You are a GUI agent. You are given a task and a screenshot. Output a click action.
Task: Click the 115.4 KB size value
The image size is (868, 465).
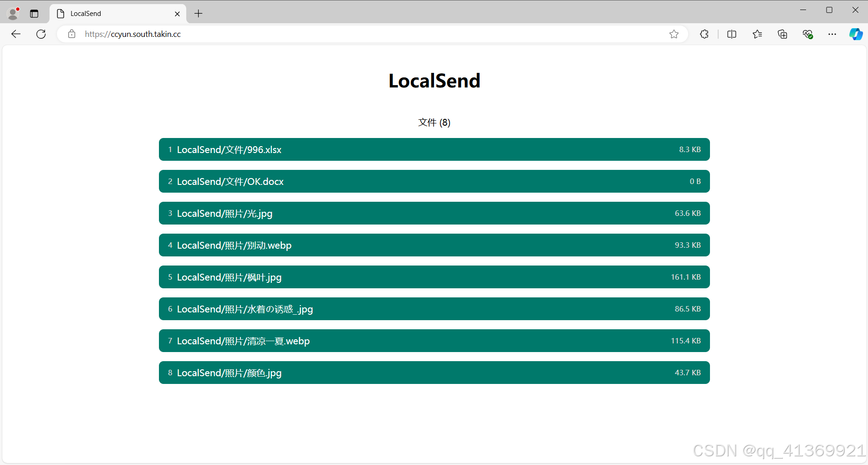point(685,341)
